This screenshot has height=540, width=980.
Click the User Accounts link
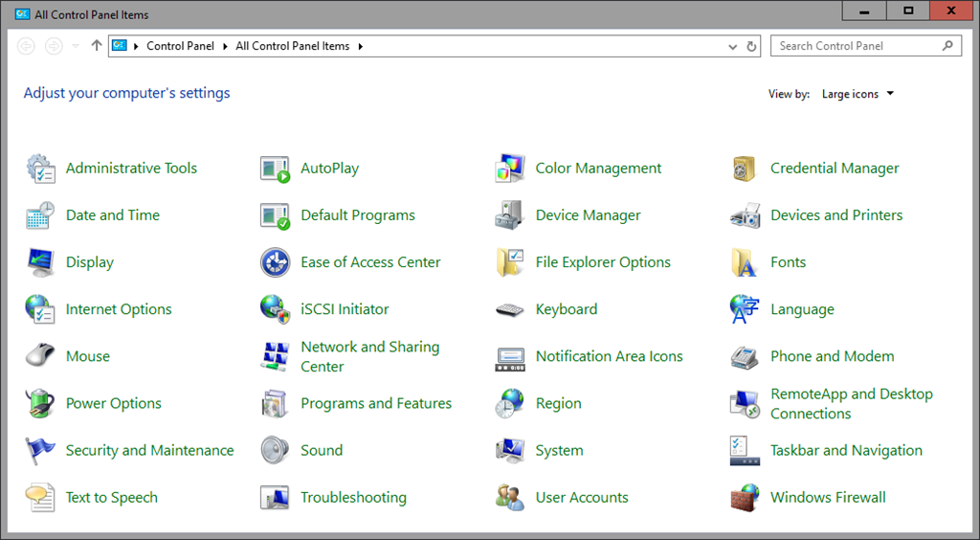point(581,497)
